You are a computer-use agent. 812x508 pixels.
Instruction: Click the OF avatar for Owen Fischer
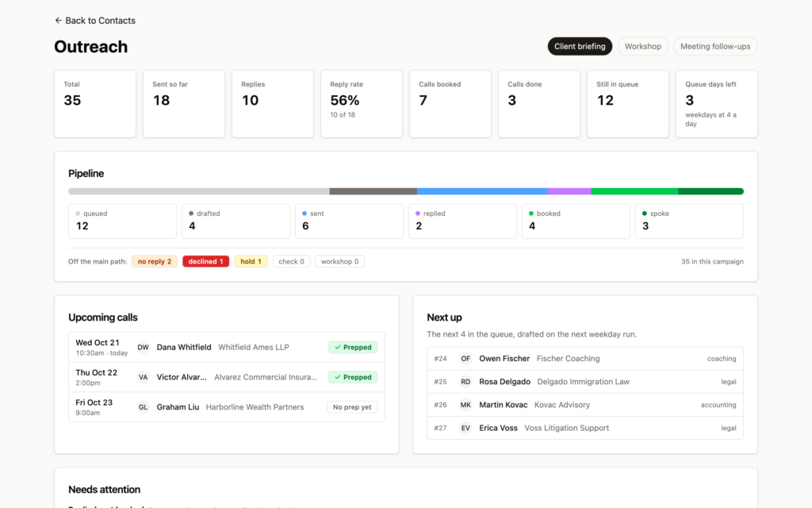point(465,359)
